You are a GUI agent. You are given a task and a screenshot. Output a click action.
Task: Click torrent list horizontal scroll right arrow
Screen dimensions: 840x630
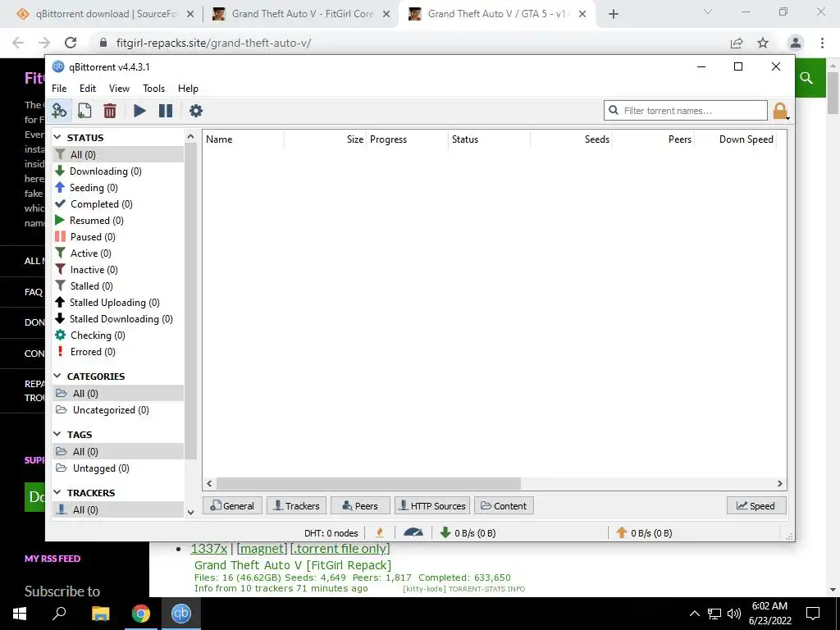[780, 484]
